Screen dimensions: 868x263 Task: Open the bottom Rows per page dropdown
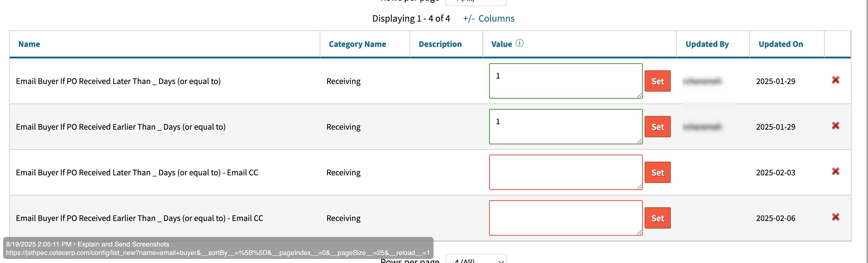pyautogui.click(x=476, y=260)
